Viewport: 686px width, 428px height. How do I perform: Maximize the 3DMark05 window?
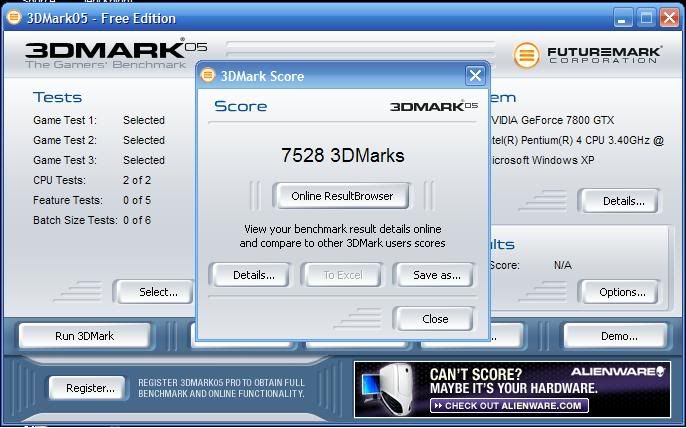click(646, 18)
